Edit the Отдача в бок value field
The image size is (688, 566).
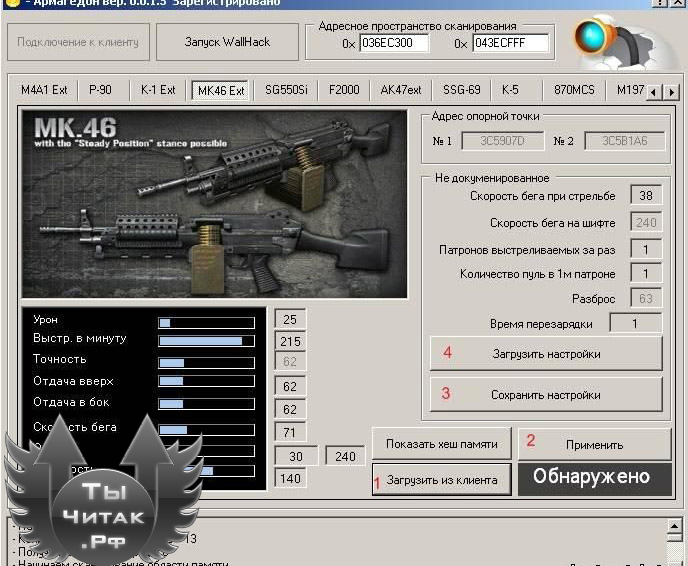(290, 409)
